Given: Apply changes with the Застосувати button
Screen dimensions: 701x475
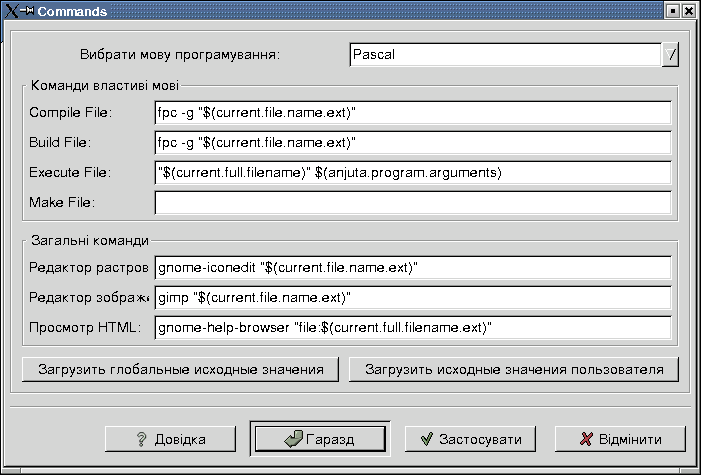Looking at the screenshot, I should [469, 439].
